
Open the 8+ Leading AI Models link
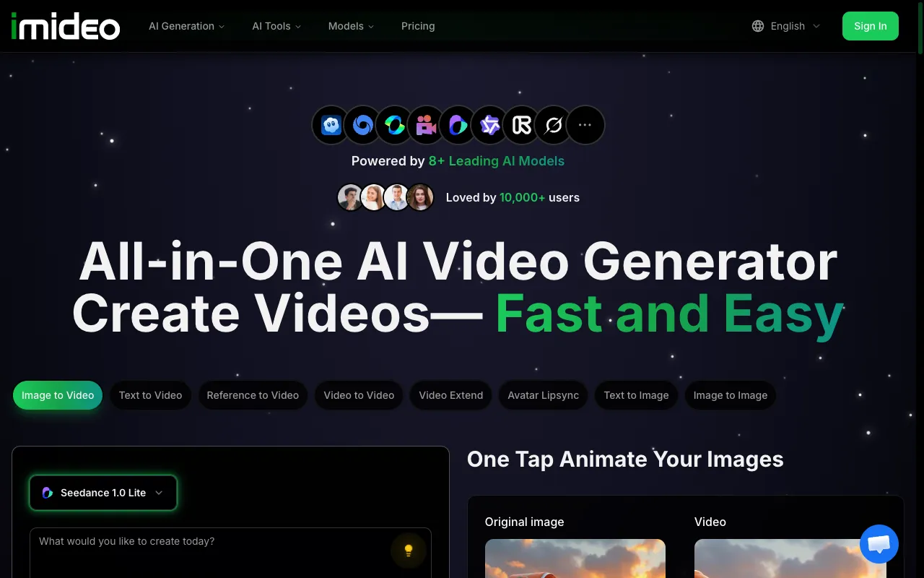(496, 161)
